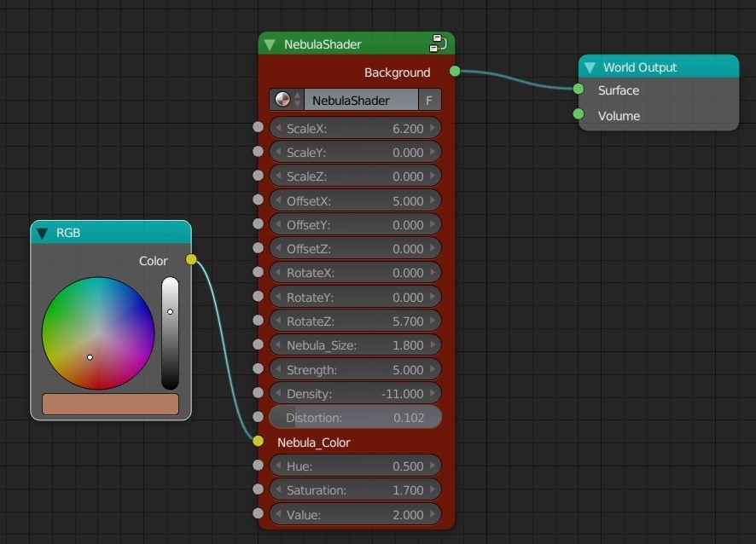The image size is (756, 544).
Task: Click the ScaleX input socket
Action: tap(258, 127)
